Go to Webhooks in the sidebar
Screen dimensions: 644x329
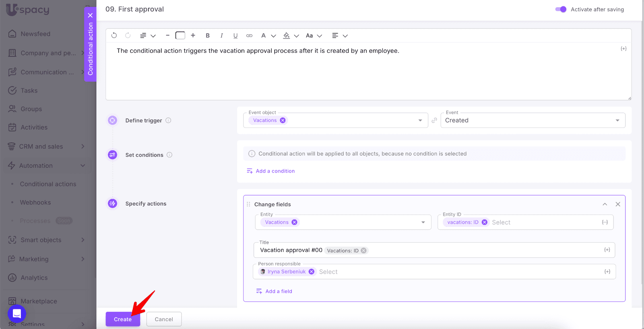coord(35,202)
